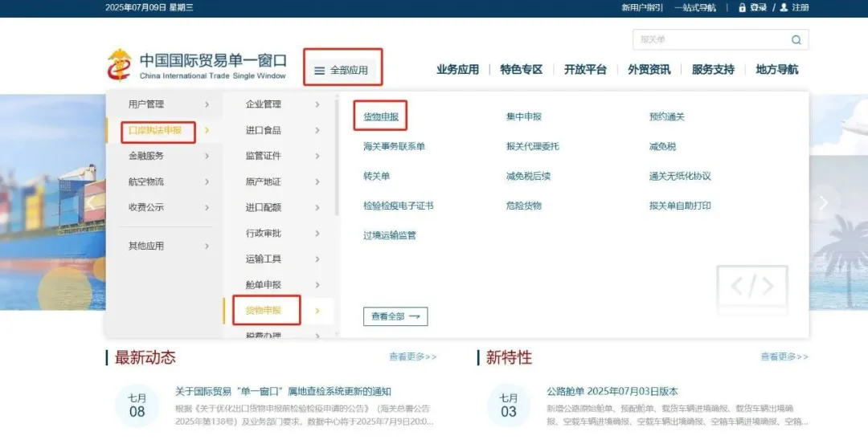Select 货物申报 in second-level menu

coord(264,311)
